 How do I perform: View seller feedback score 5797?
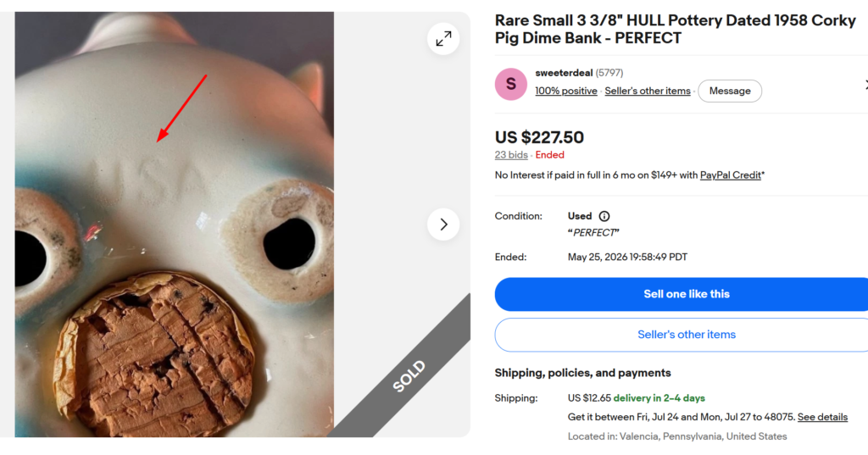(x=609, y=73)
